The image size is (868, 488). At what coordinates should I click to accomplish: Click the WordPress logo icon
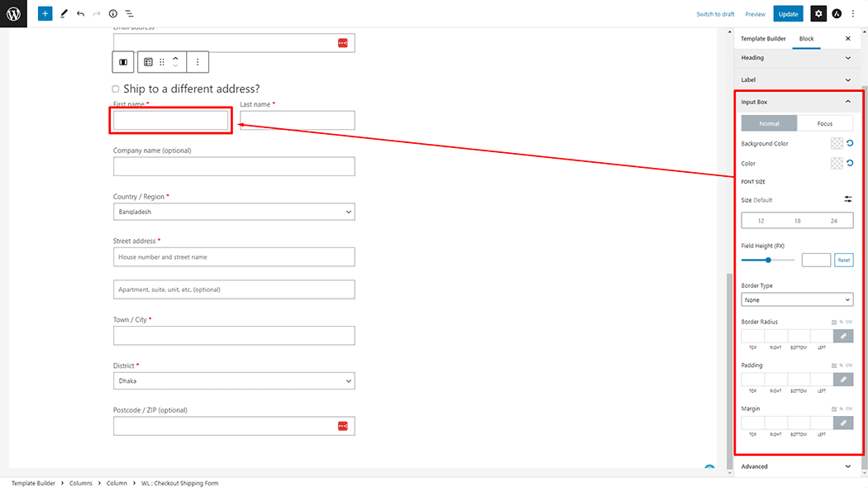13,14
